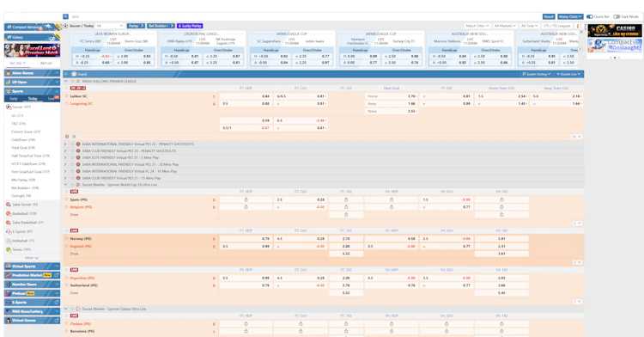Screen dimensions: 644x337
Task: Open the All Markets dropdown
Action: [505, 26]
